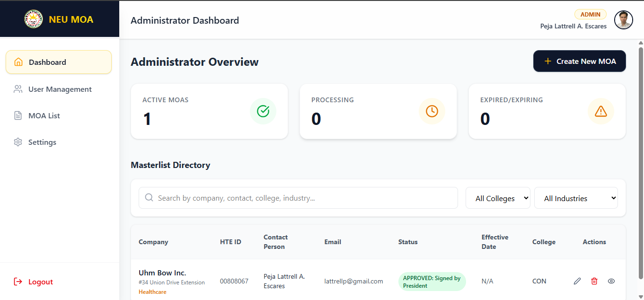Click the email lattrellp@gmail.com
The image size is (644, 300).
(353, 281)
